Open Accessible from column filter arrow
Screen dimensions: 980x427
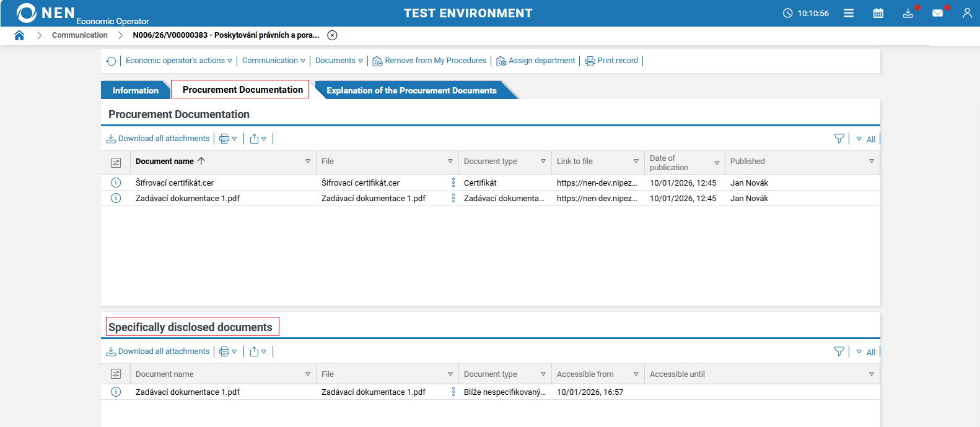(636, 374)
